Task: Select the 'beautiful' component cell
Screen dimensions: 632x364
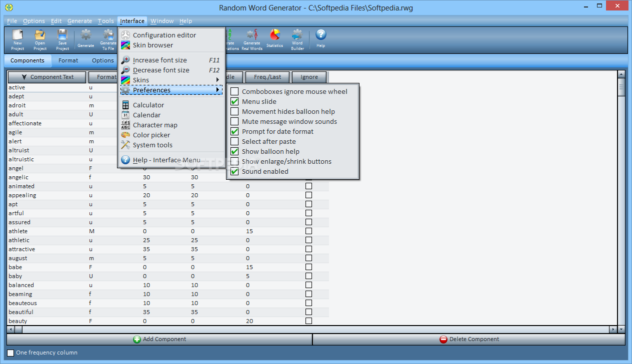Action: tap(47, 312)
